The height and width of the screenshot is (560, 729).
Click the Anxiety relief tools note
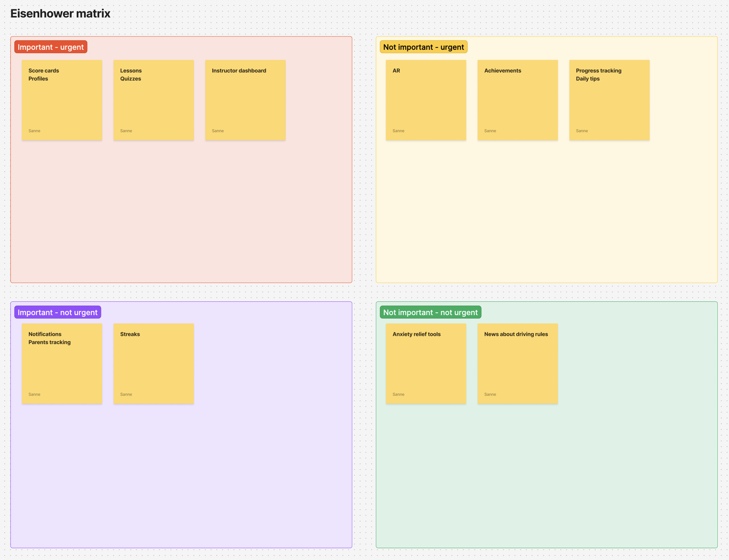pos(426,364)
